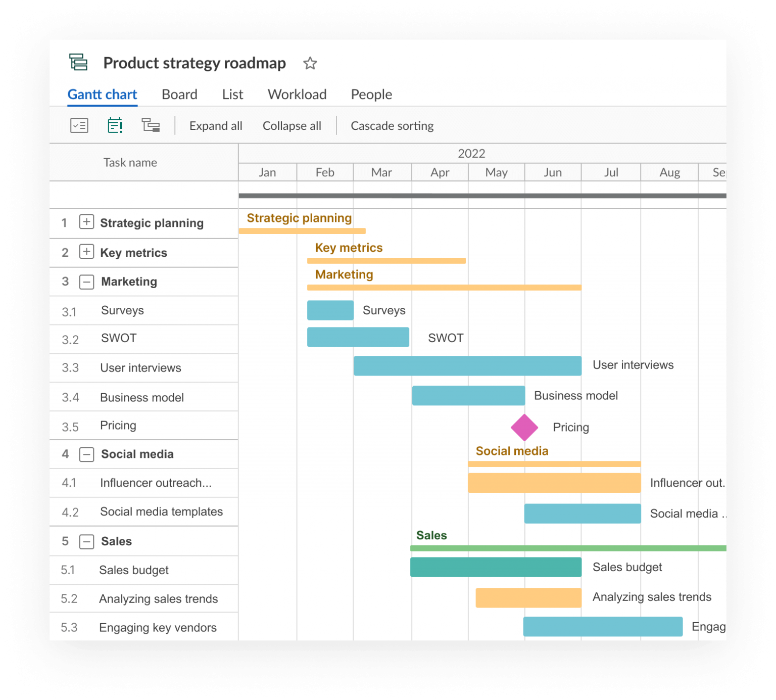Click the Collapse all button
Viewport: 776px width, 700px height.
pos(292,125)
